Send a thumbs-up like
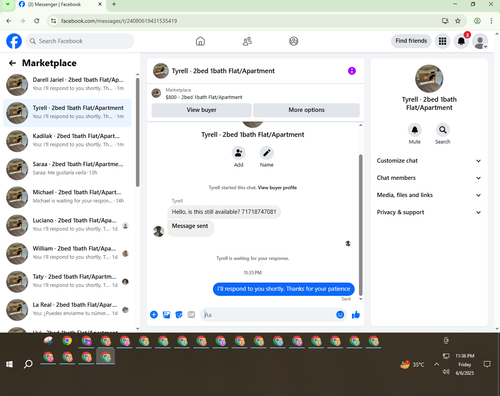Screen dimensions: 500x396 pos(356,315)
